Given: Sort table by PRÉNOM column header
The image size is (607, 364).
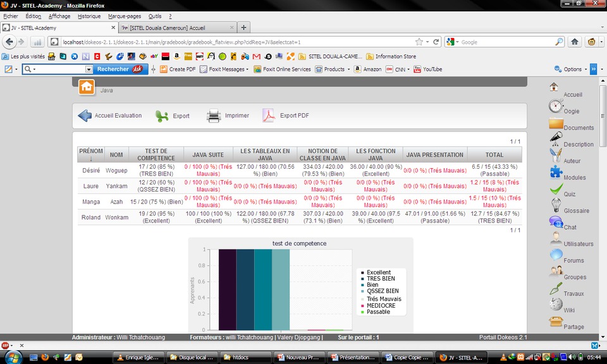Looking at the screenshot, I should tap(91, 154).
